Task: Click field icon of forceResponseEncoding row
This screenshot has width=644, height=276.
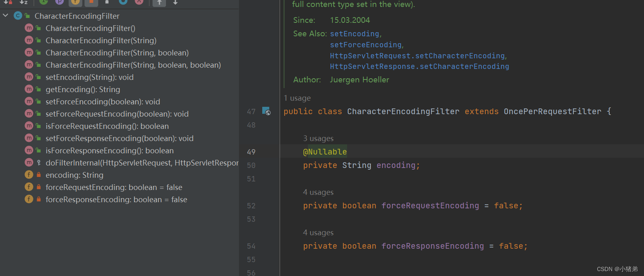Action: pos(29,199)
